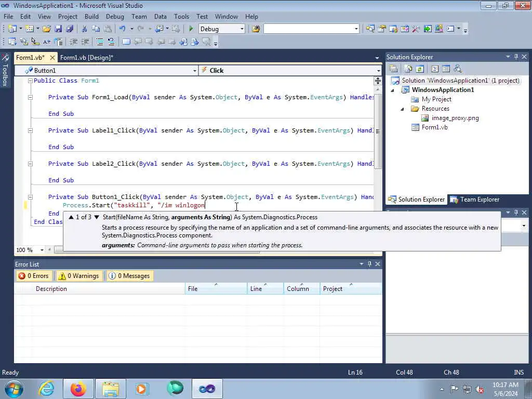Click the Undo arrow icon
This screenshot has width=532, height=399.
pos(123,29)
